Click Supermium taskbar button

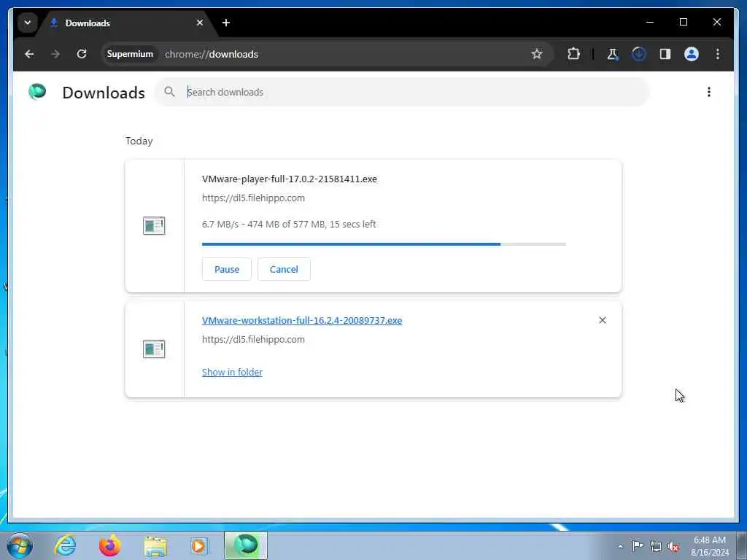tap(246, 545)
